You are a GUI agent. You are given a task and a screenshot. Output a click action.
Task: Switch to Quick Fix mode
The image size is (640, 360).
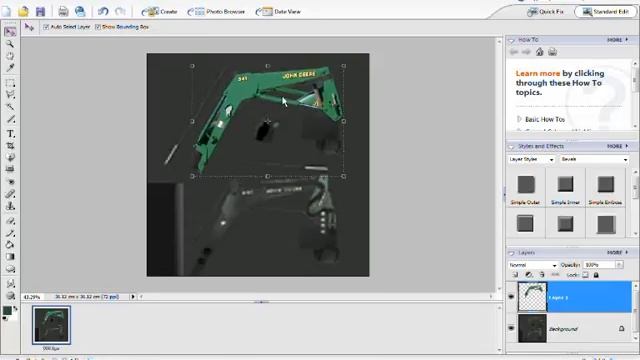pos(545,12)
